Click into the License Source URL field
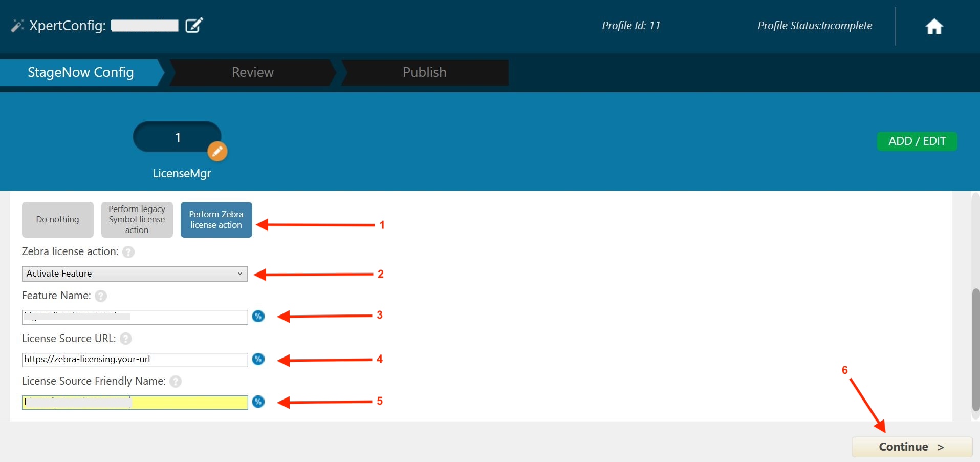Screen dimensions: 980x462 [x=135, y=360]
